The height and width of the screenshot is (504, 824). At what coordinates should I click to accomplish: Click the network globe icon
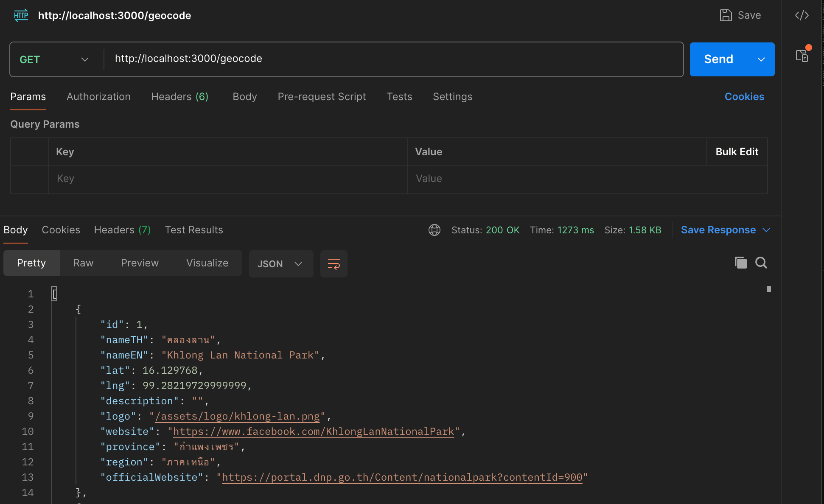pyautogui.click(x=434, y=230)
